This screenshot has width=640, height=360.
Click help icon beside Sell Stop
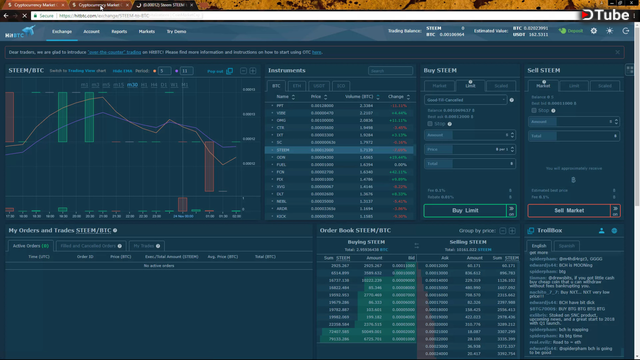point(553,110)
